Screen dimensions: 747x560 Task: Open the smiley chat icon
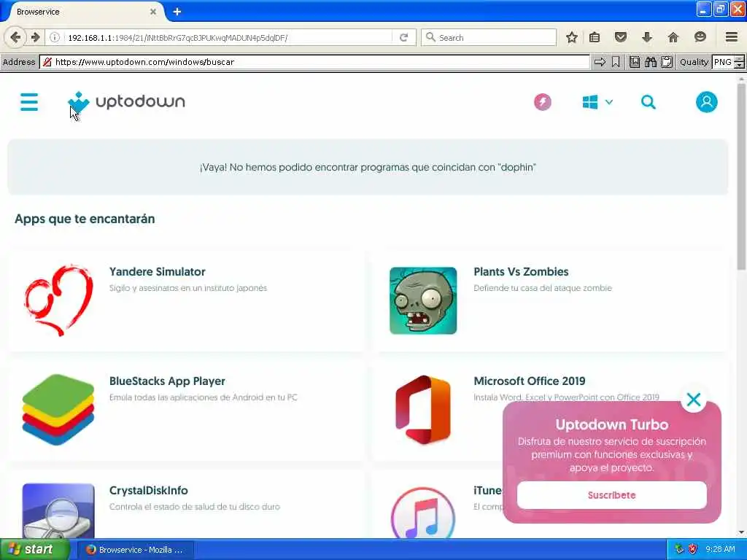[x=700, y=37]
